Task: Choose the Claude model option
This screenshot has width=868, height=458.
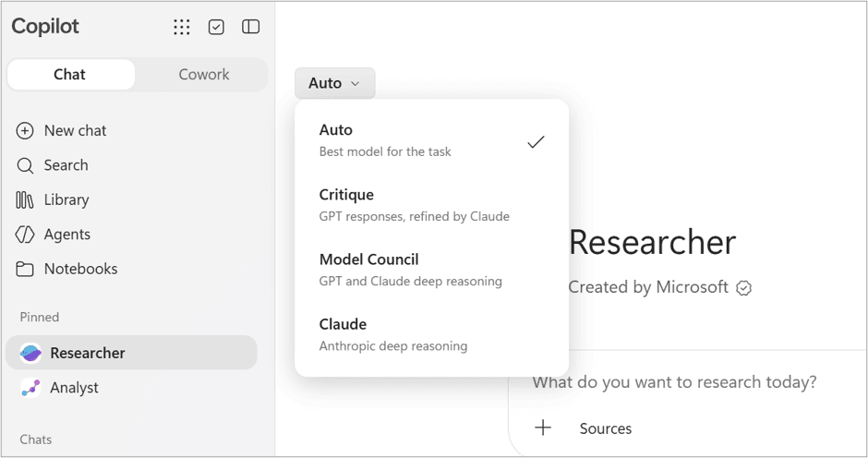Action: coord(432,335)
